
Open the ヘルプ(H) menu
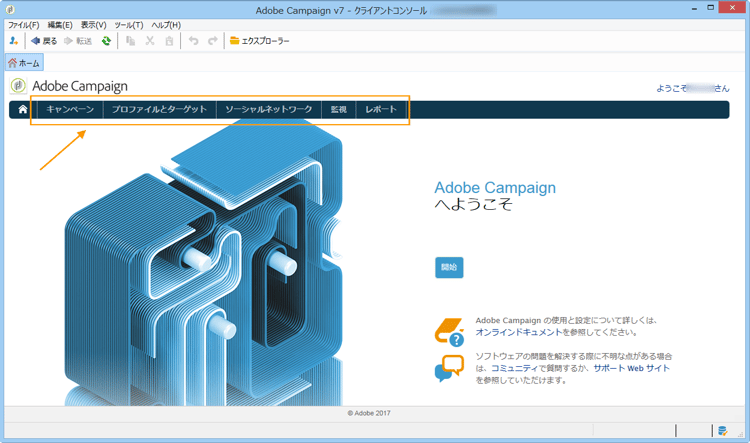tap(166, 25)
